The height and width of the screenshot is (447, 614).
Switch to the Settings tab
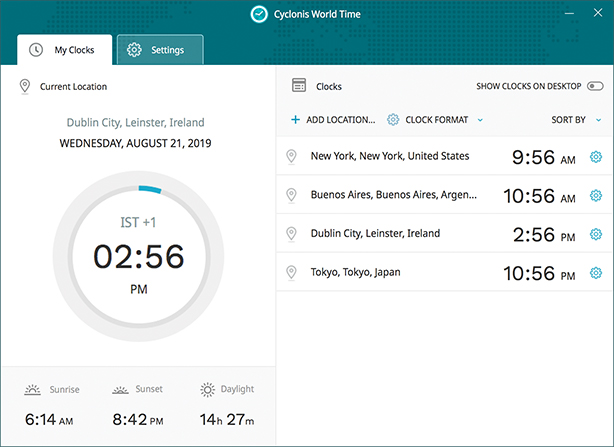pos(160,50)
